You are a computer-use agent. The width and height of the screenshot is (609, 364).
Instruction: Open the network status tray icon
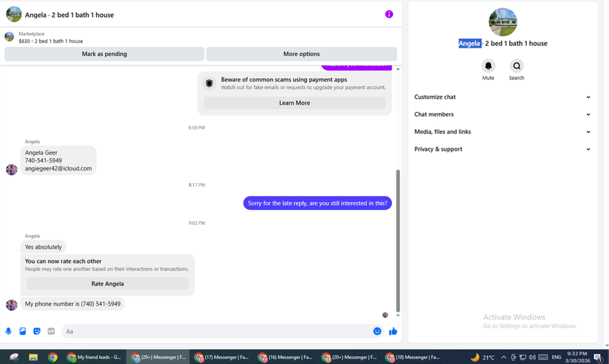(522, 357)
